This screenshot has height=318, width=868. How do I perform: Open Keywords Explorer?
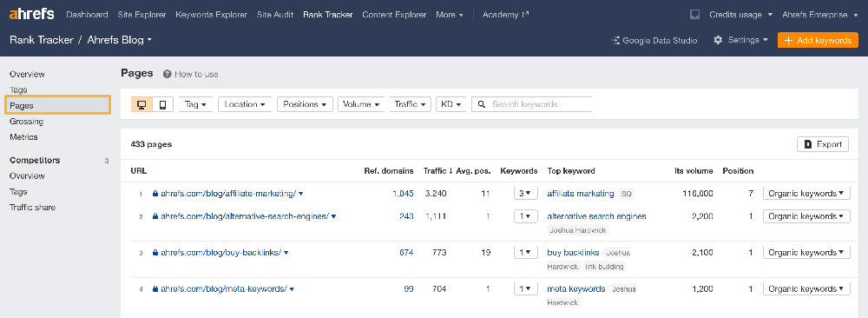(x=212, y=15)
